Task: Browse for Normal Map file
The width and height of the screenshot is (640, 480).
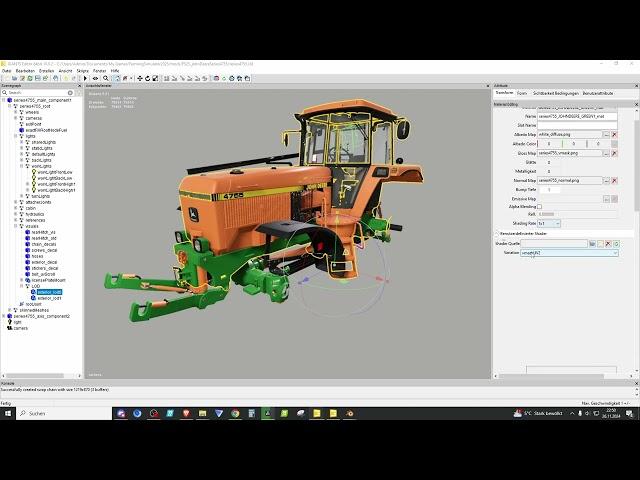Action: (606, 180)
